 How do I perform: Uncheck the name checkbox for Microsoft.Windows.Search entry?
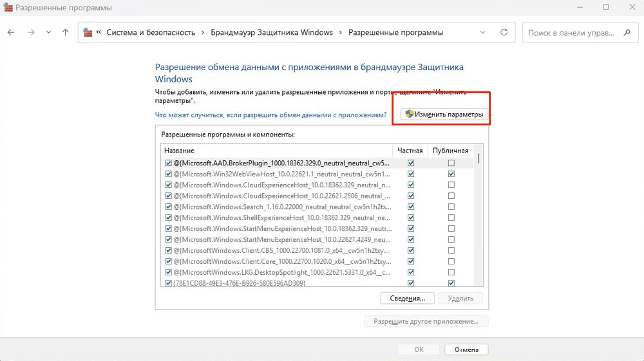[169, 207]
